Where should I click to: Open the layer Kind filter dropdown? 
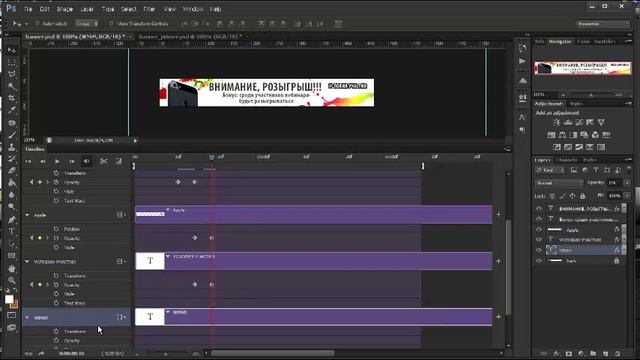[x=550, y=170]
